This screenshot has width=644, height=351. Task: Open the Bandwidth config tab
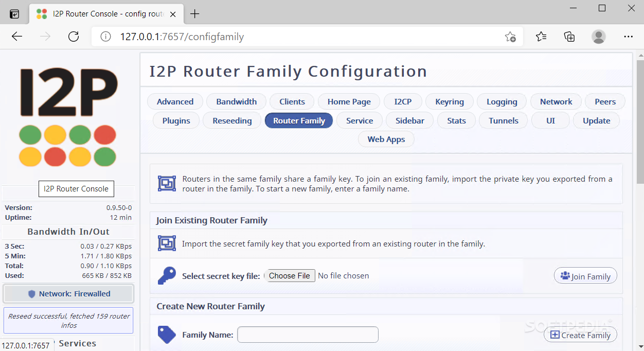pos(237,102)
